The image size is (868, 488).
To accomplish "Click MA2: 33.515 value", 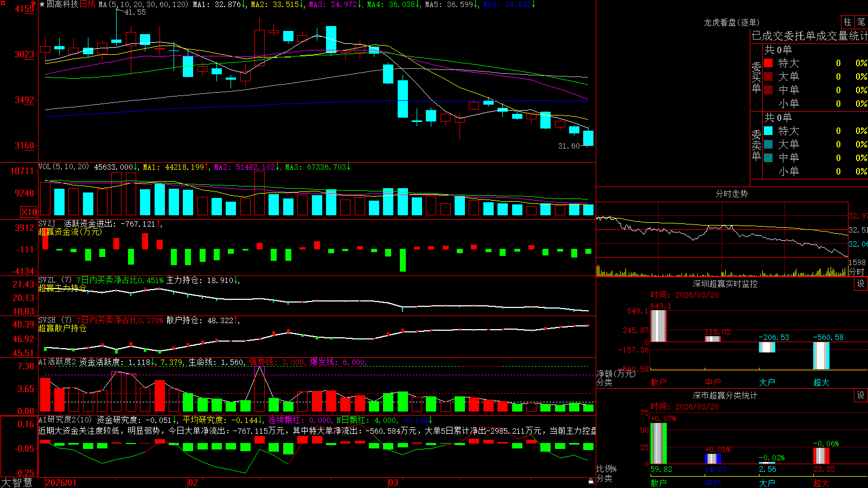I will [x=275, y=4].
